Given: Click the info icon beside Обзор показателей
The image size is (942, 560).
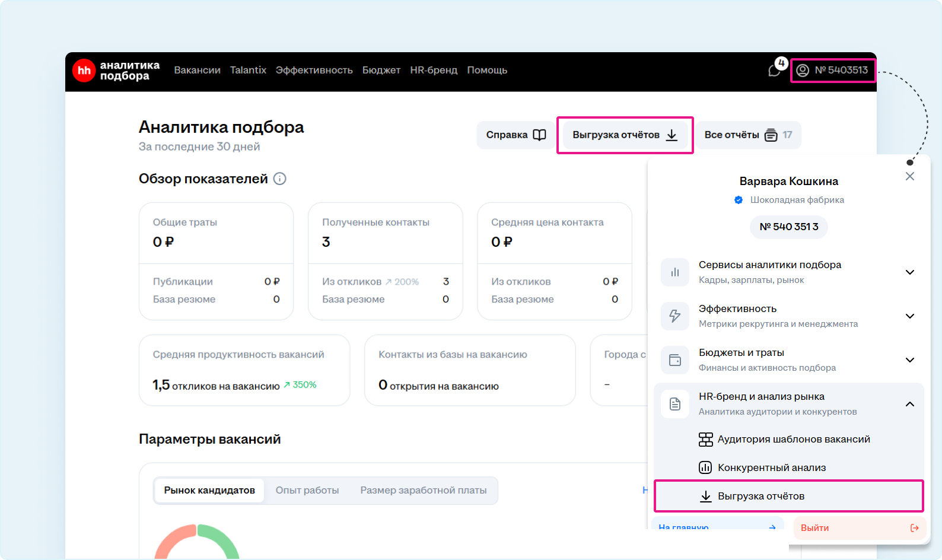Looking at the screenshot, I should tap(280, 179).
